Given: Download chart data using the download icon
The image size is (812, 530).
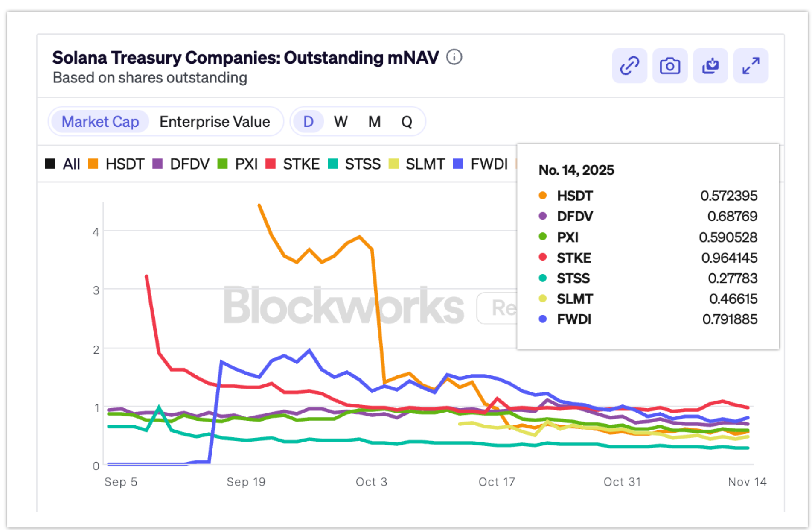Looking at the screenshot, I should point(710,66).
